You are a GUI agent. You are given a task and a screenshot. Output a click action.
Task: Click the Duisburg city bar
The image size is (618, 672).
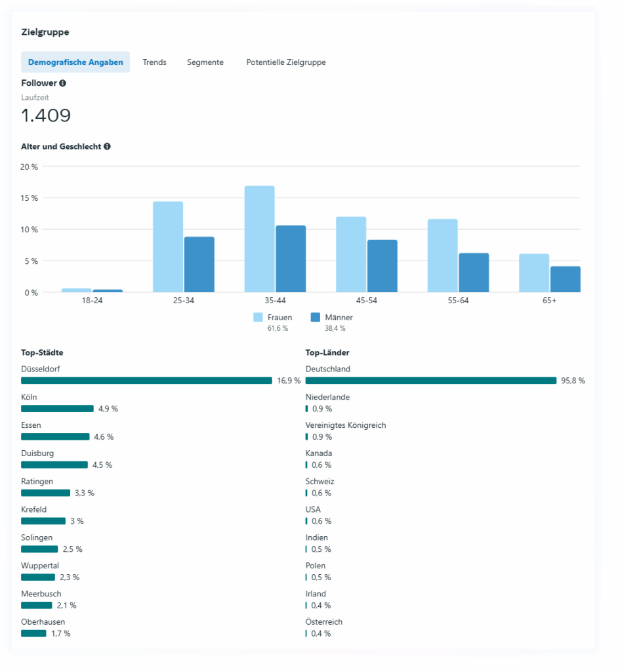(x=54, y=465)
